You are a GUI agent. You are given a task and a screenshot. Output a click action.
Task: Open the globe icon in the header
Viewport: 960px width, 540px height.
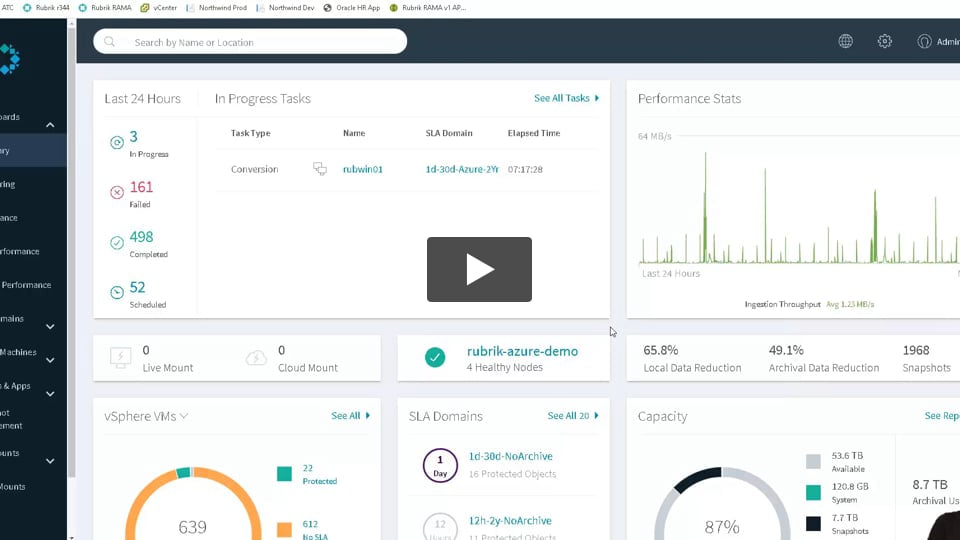pyautogui.click(x=846, y=41)
